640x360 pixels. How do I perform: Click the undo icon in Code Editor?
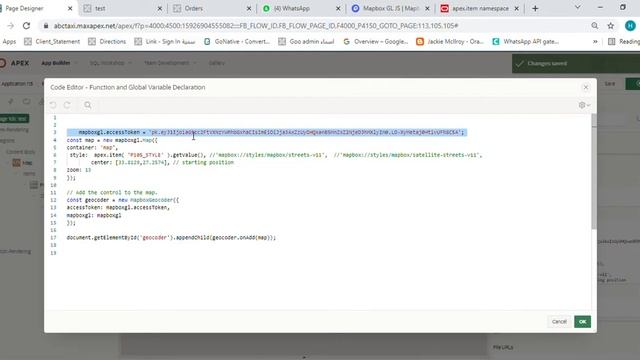pos(53,105)
